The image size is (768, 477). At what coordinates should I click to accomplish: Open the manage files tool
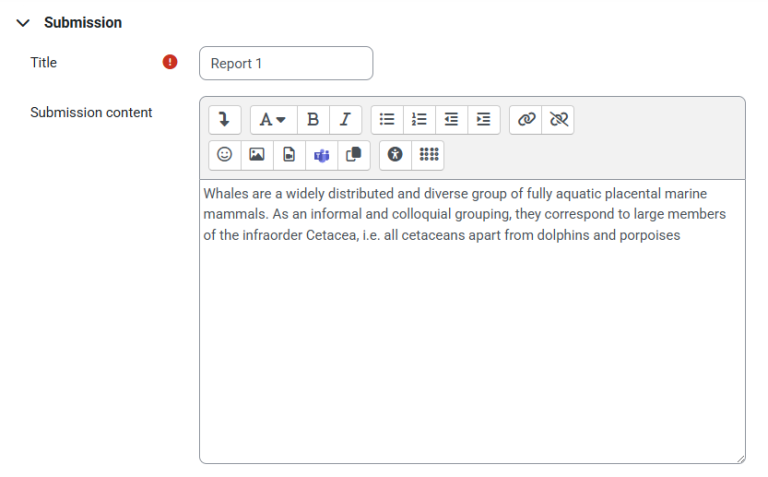pyautogui.click(x=353, y=155)
